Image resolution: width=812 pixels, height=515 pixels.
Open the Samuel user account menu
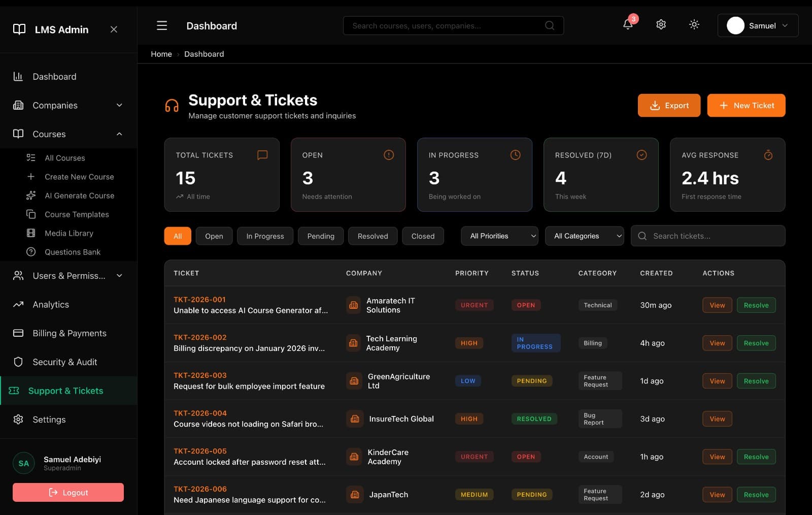click(757, 25)
